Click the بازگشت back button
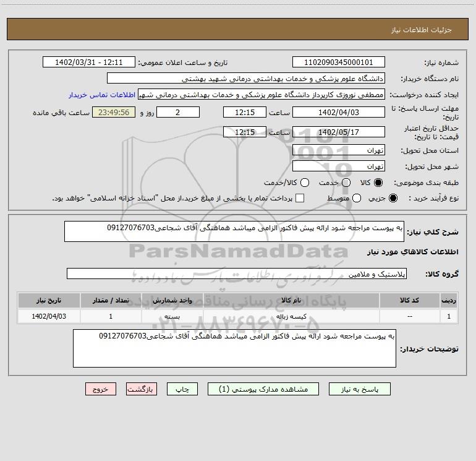This screenshot has width=476, height=461. pos(142,389)
